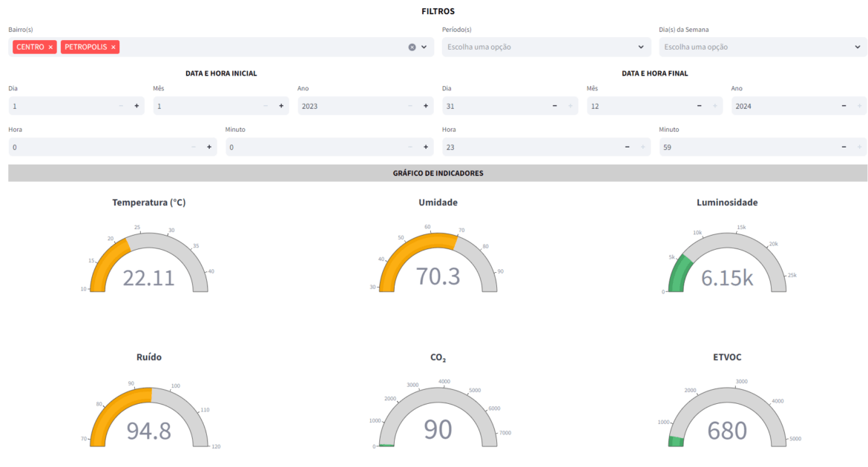
Task: Click the initial Ano input field
Action: [349, 106]
